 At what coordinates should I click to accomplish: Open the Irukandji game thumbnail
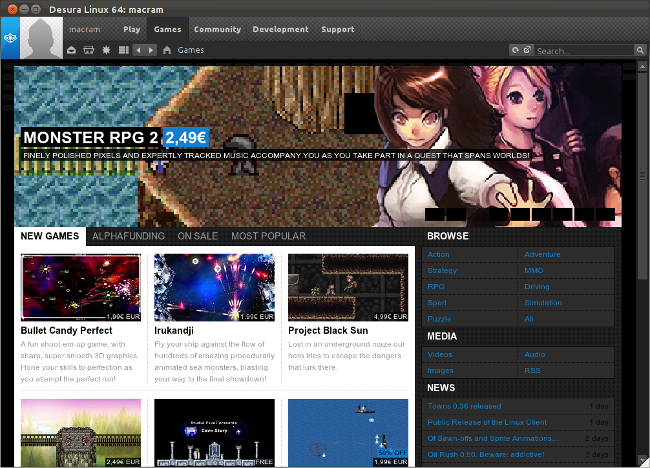coord(214,288)
